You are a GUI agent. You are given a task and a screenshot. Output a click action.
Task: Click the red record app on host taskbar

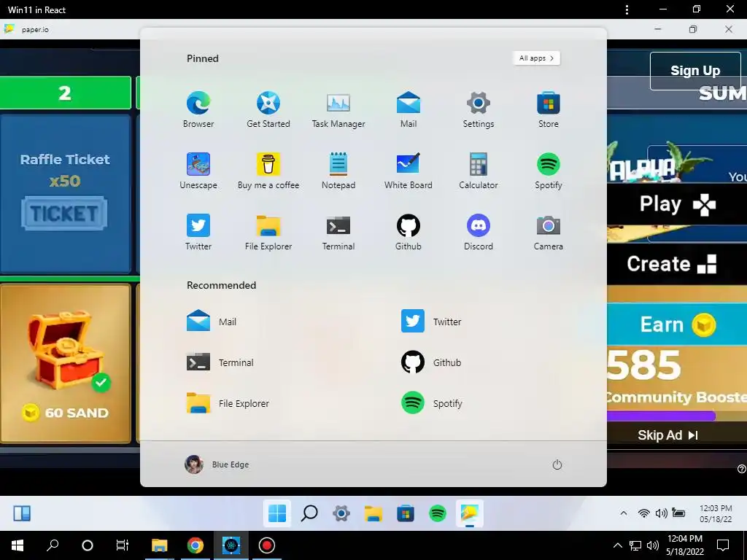click(267, 545)
